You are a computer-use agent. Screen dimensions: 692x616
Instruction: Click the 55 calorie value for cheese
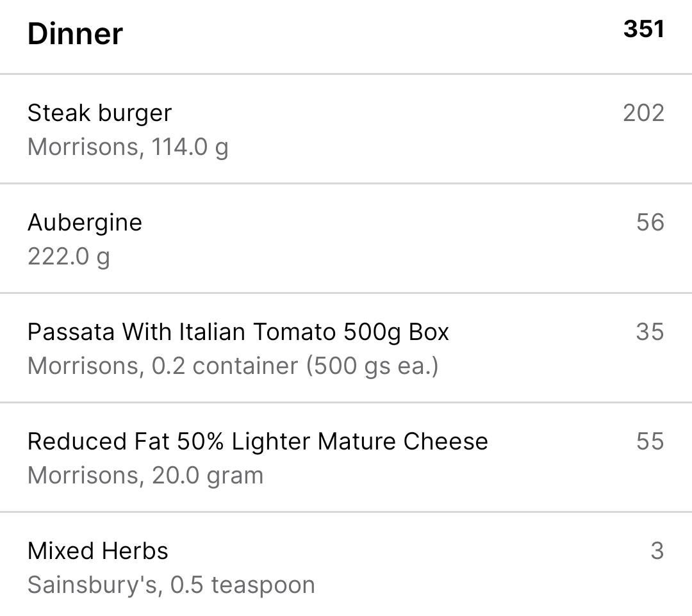(650, 441)
